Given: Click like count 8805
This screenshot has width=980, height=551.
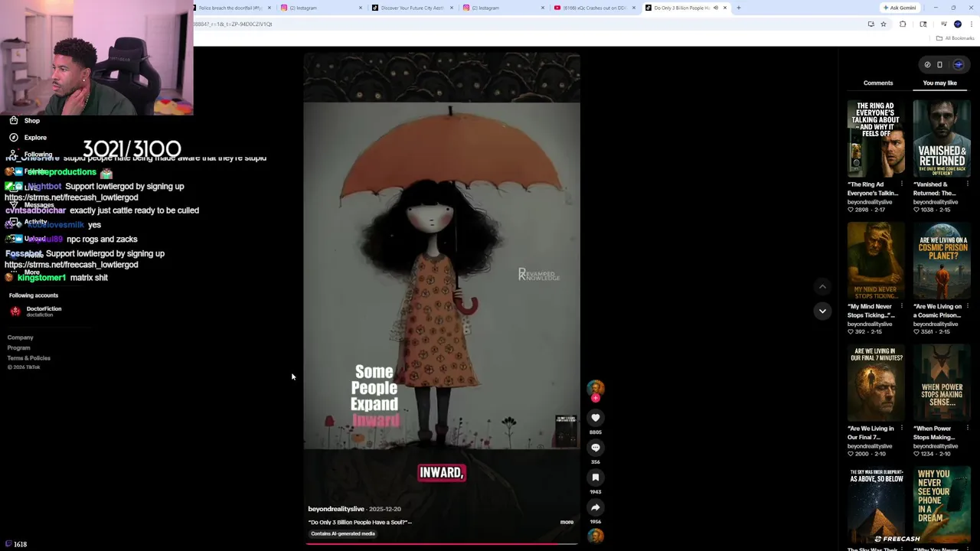Looking at the screenshot, I should pyautogui.click(x=595, y=432).
